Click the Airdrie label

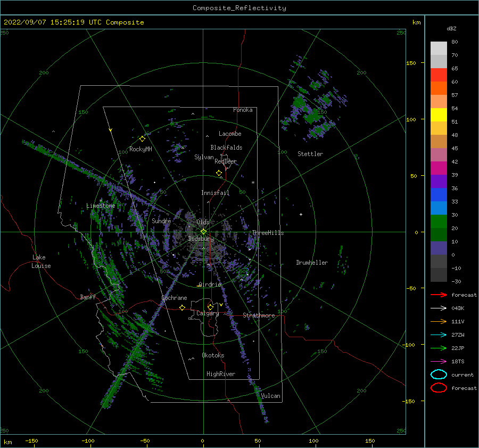(x=210, y=284)
